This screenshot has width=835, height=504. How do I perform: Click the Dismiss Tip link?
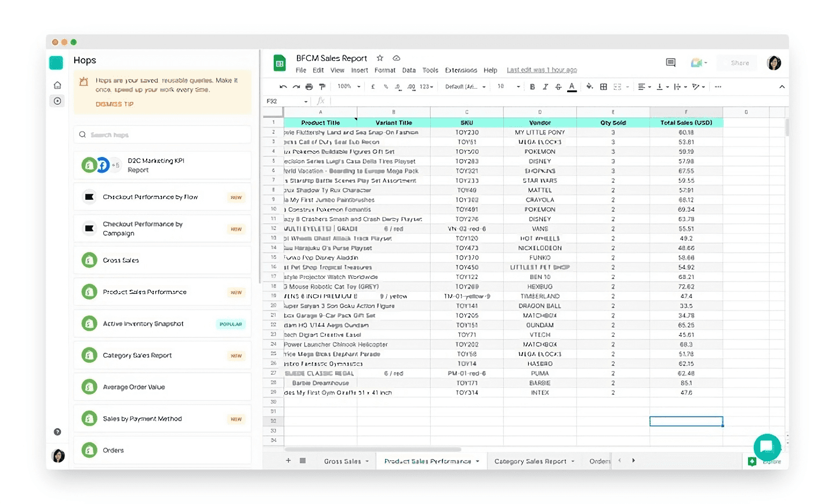[115, 104]
